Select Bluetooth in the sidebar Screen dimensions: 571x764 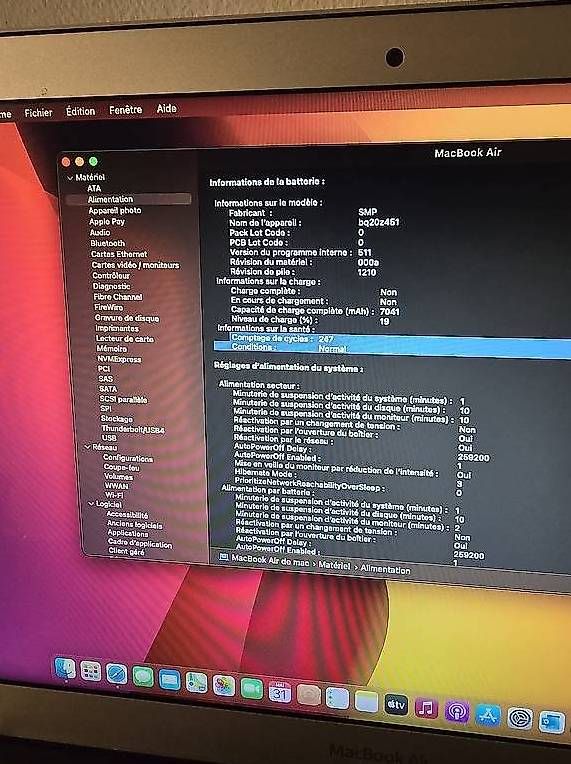click(108, 243)
